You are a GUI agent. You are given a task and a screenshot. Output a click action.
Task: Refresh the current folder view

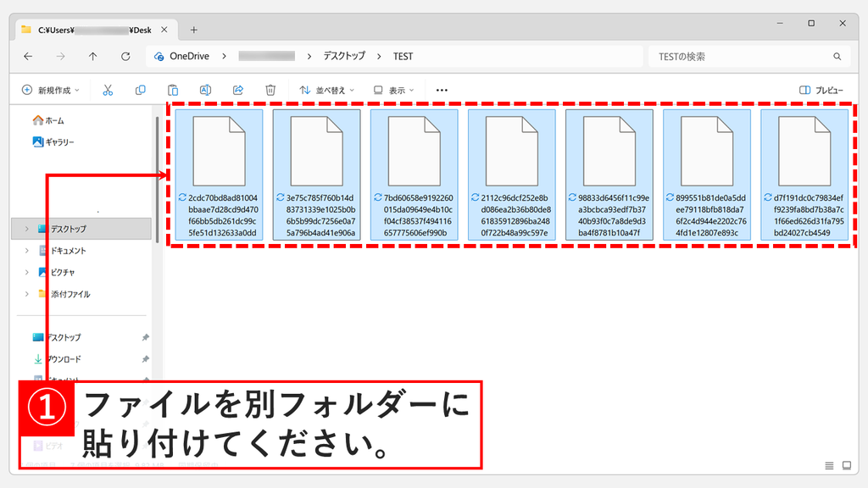[125, 57]
